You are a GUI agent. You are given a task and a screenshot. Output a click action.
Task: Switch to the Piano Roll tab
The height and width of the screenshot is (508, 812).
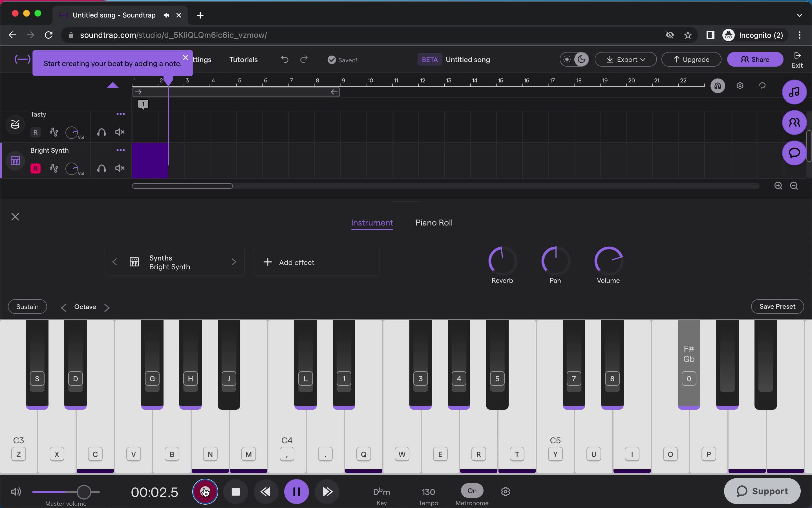(x=434, y=223)
